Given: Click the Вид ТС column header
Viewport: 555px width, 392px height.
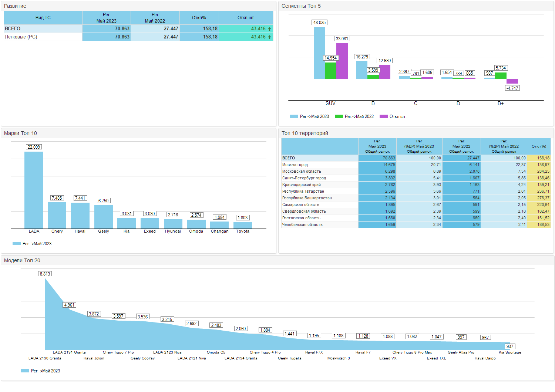Looking at the screenshot, I should coord(43,18).
